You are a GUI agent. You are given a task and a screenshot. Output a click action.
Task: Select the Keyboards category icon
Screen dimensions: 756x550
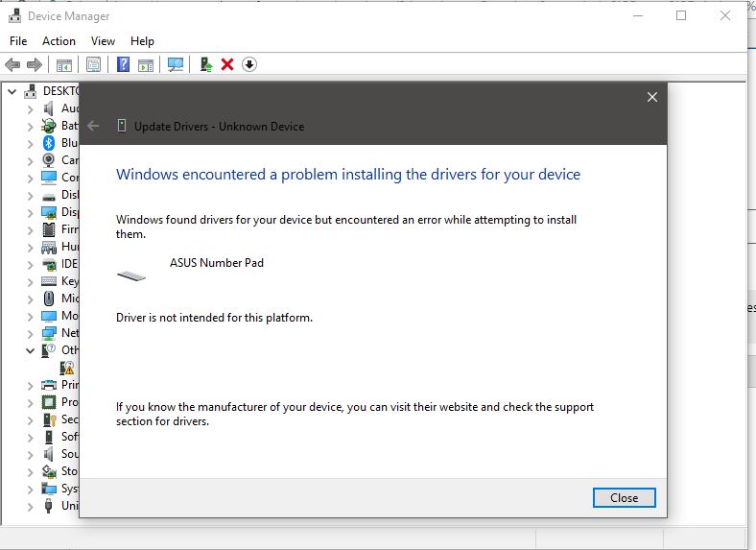click(49, 281)
